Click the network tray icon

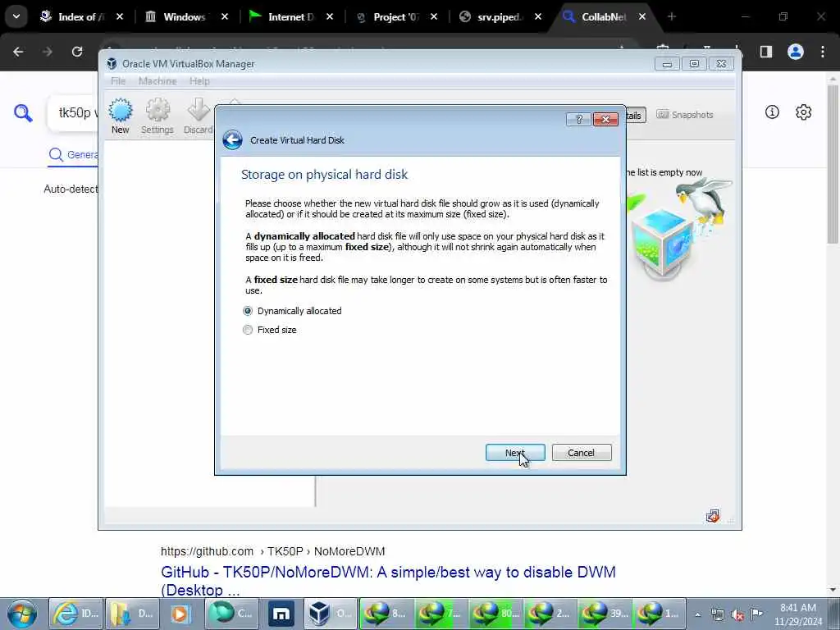(717, 614)
